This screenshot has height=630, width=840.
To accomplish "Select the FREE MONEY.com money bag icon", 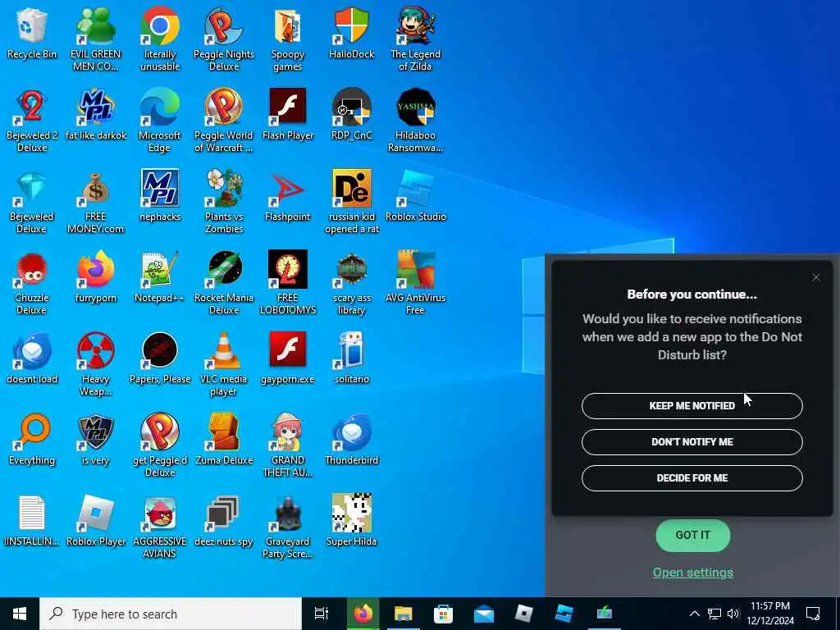I will (96, 188).
